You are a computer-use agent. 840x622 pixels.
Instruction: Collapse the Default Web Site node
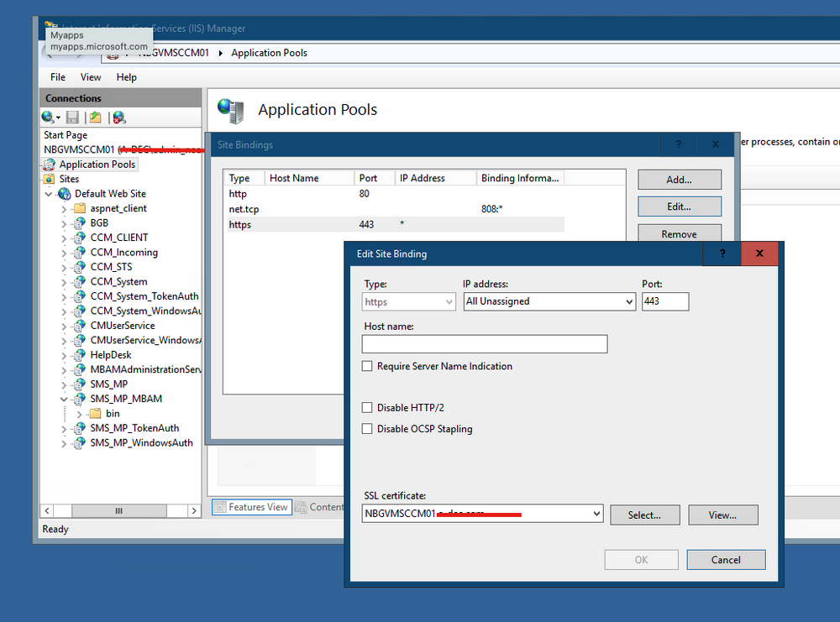click(49, 194)
